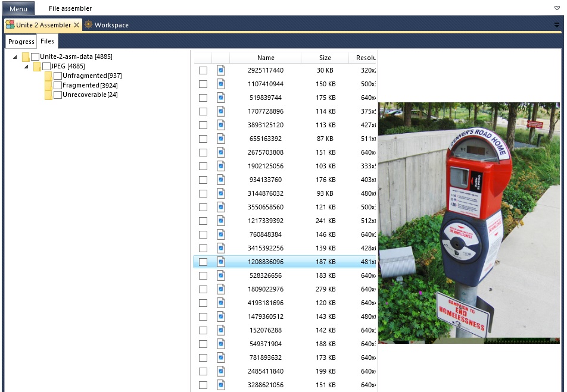
Task: Switch to the Unite 2 Assembler tab
Action: click(43, 25)
